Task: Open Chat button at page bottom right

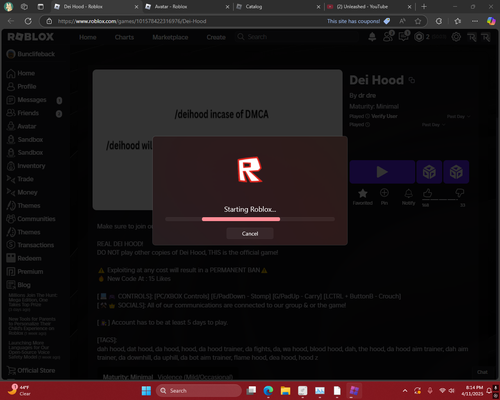Action: pos(482,372)
